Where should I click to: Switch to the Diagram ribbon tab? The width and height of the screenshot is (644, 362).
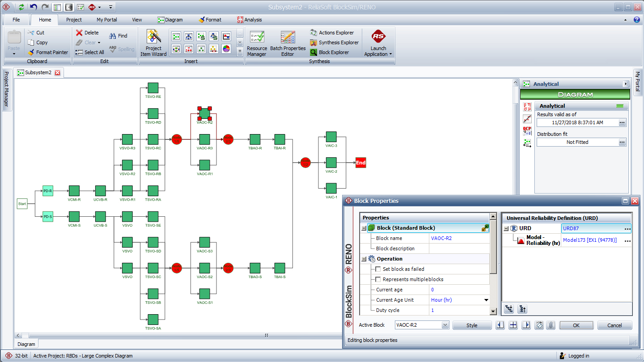(x=170, y=20)
